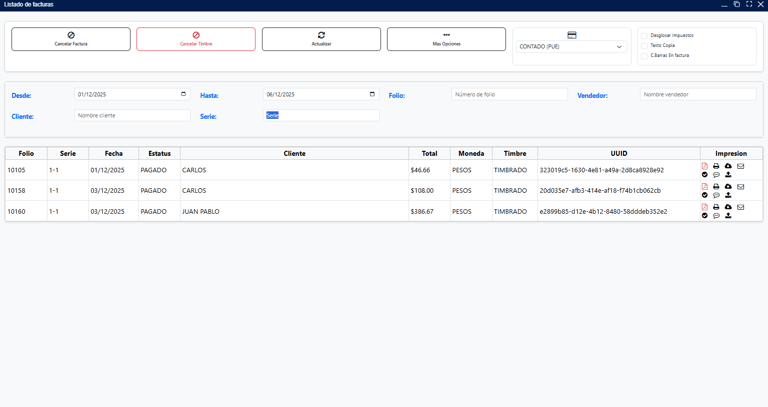
Task: Click Desde date input field
Action: pyautogui.click(x=132, y=95)
